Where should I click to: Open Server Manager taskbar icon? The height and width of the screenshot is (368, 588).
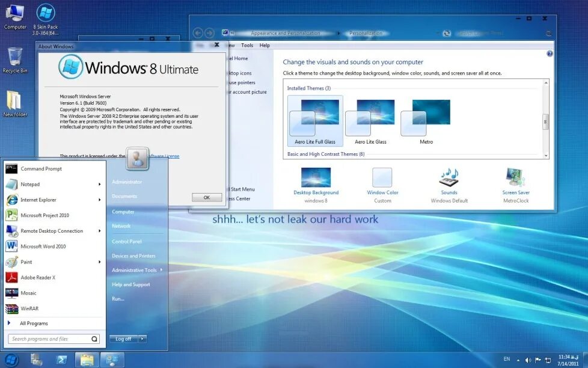tap(37, 360)
